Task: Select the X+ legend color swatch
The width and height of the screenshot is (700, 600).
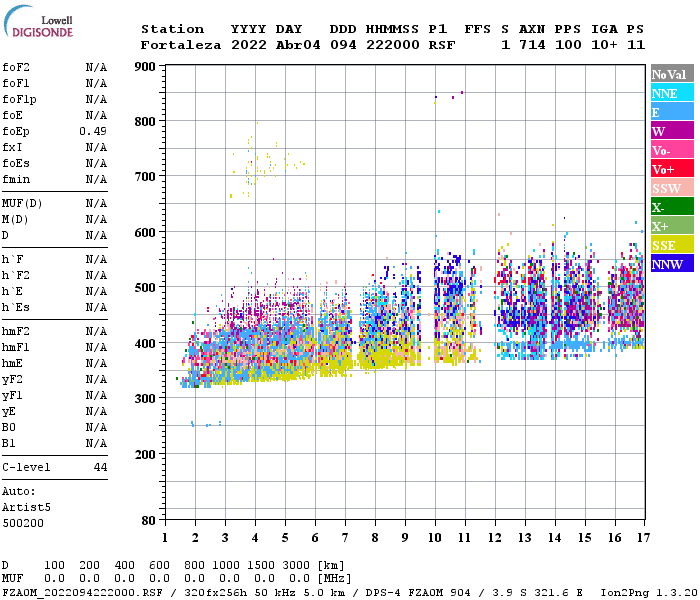Action: coord(672,225)
